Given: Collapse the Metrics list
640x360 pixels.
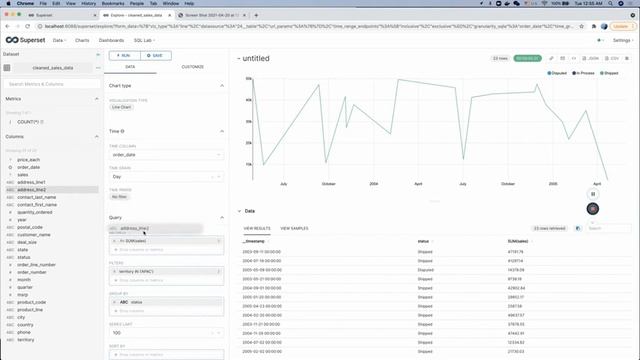Looking at the screenshot, I should 97,99.
